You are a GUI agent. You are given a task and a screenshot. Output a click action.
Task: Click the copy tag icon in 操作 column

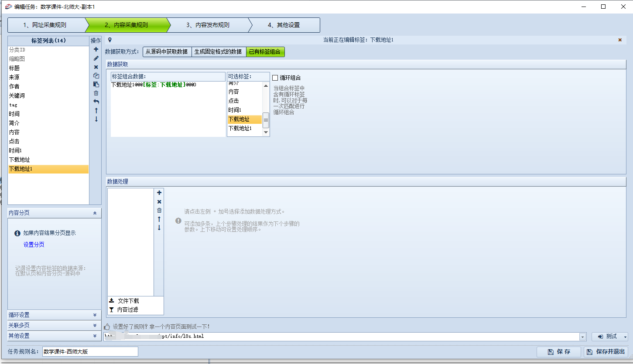(x=96, y=75)
